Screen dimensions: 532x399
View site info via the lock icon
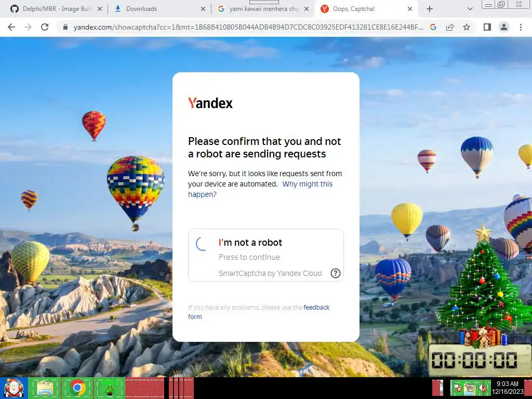click(x=65, y=27)
